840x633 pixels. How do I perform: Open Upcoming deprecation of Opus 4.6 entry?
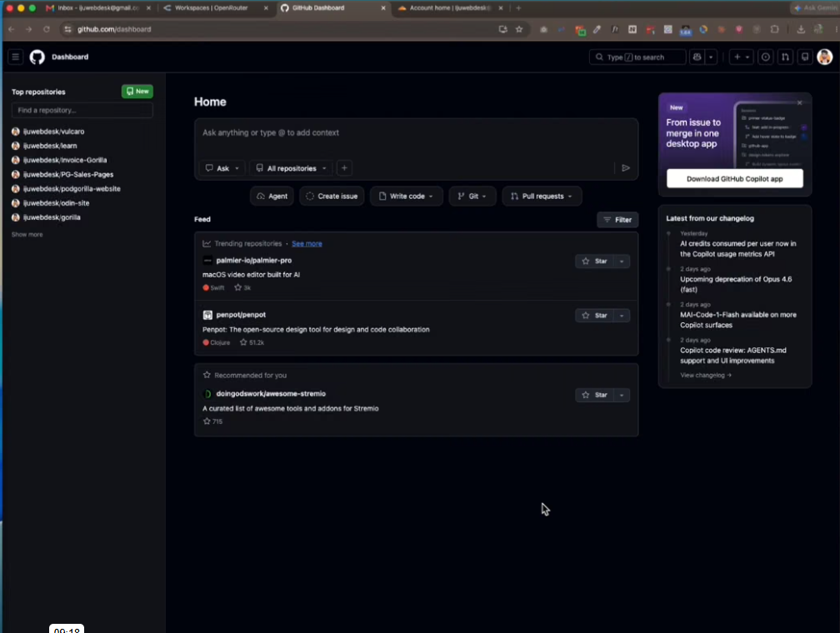[x=736, y=284]
